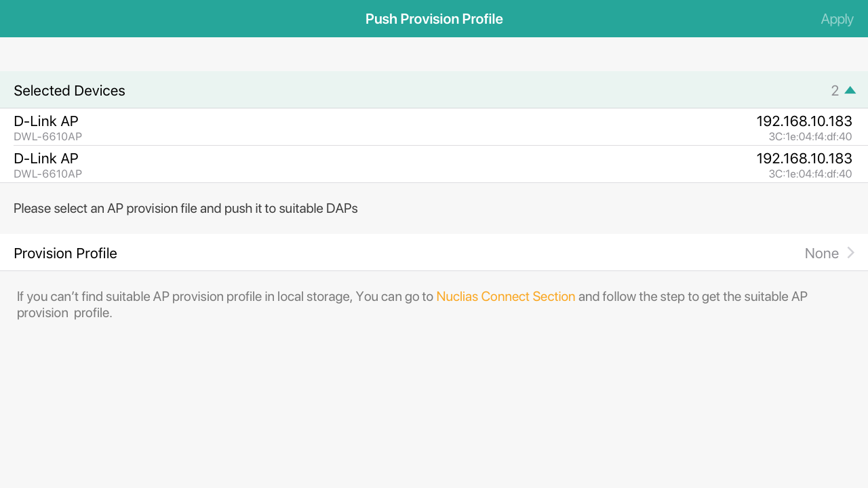The width and height of the screenshot is (868, 488).
Task: Collapse Selected Devices with the triangle arrow
Action: 850,90
